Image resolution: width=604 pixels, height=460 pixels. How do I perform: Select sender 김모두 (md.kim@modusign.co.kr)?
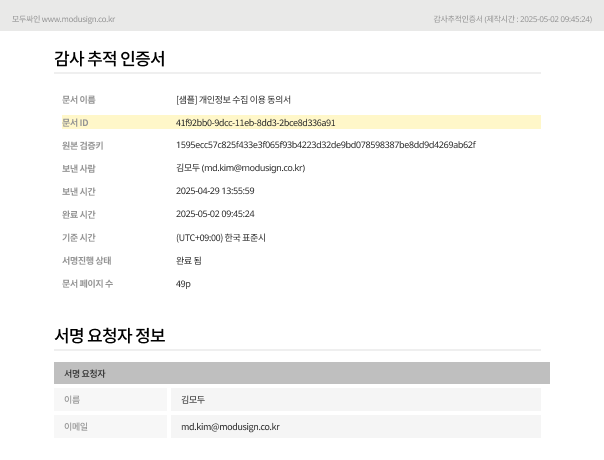click(x=241, y=168)
